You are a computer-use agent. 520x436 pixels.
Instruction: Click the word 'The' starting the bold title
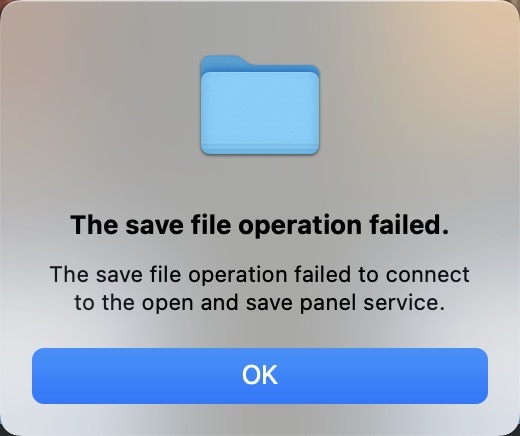tap(94, 225)
